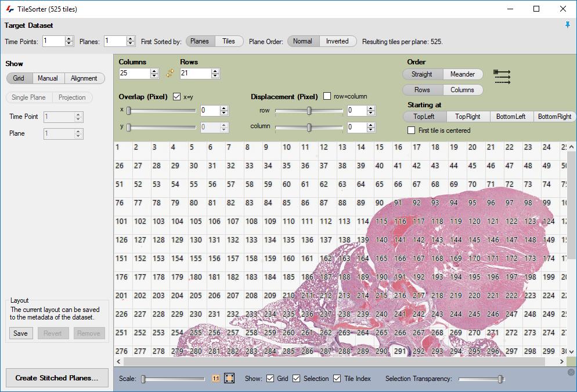Enable the row=column displacement checkbox
Viewport: 577px width, 392px height.
click(x=327, y=96)
